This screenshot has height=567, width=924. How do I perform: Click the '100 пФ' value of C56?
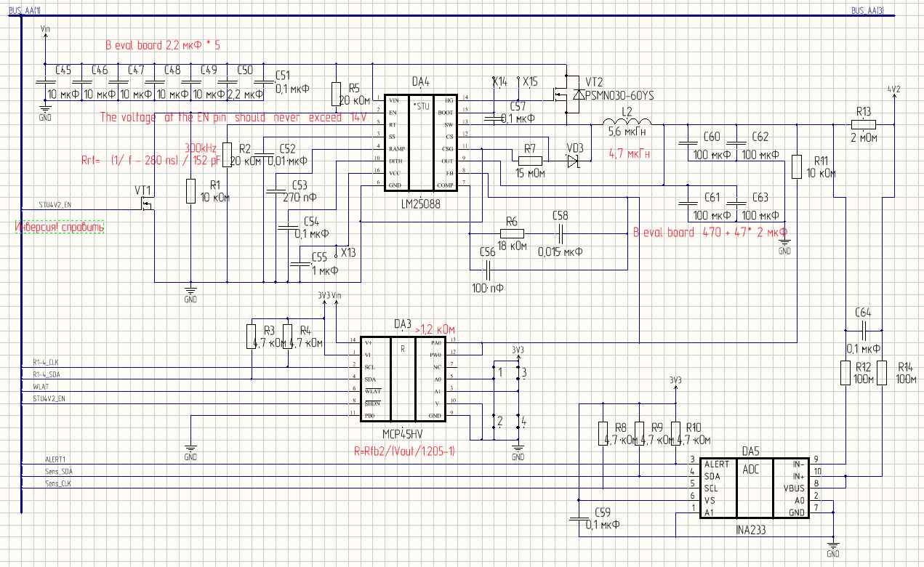(487, 288)
